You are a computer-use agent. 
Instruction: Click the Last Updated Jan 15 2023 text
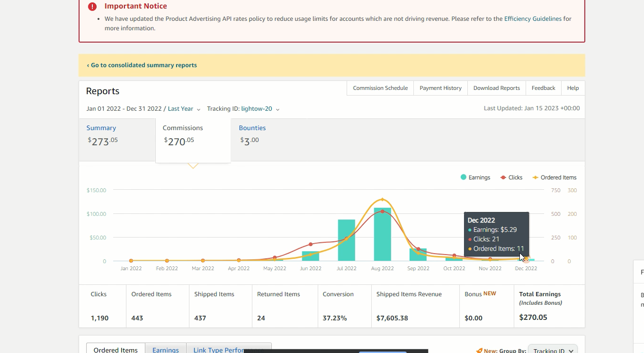point(532,108)
